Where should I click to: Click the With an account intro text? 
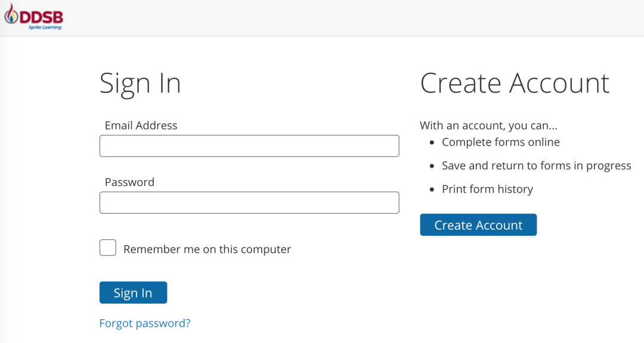(488, 126)
